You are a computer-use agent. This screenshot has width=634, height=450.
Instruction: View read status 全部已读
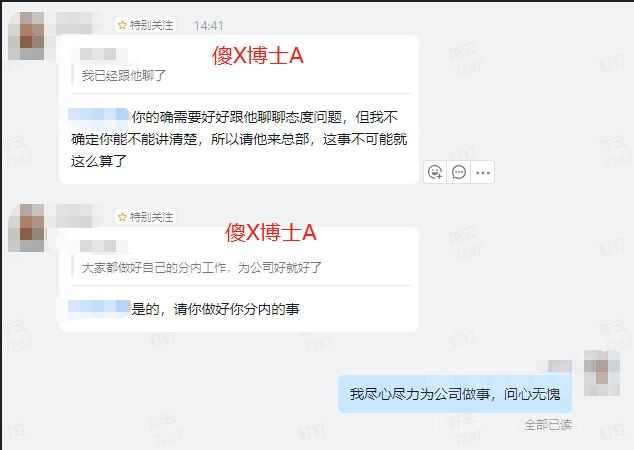point(548,425)
